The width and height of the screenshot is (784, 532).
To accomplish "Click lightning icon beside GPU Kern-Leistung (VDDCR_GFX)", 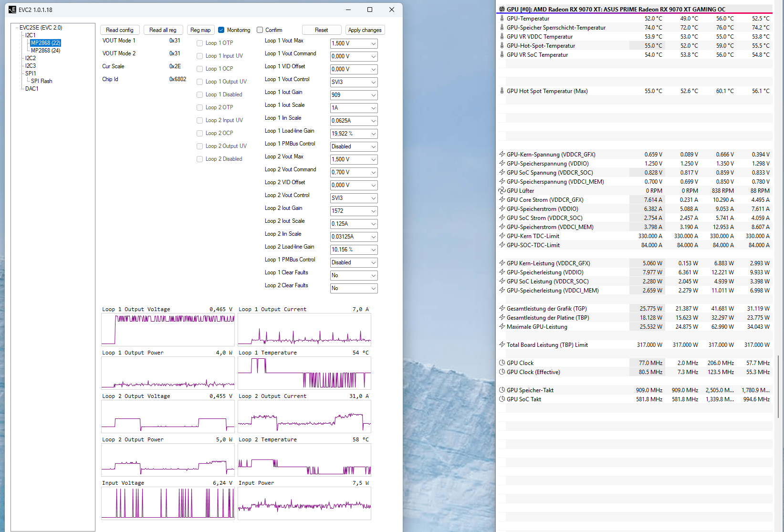I will tap(502, 263).
